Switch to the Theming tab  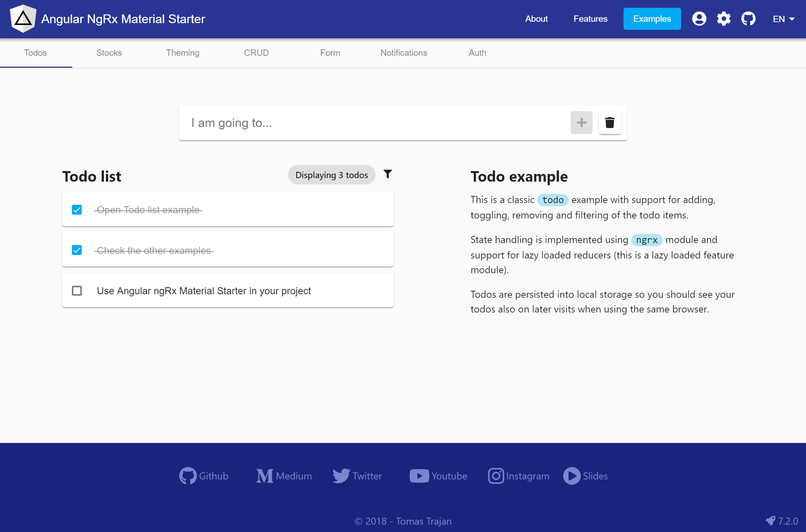click(x=183, y=53)
